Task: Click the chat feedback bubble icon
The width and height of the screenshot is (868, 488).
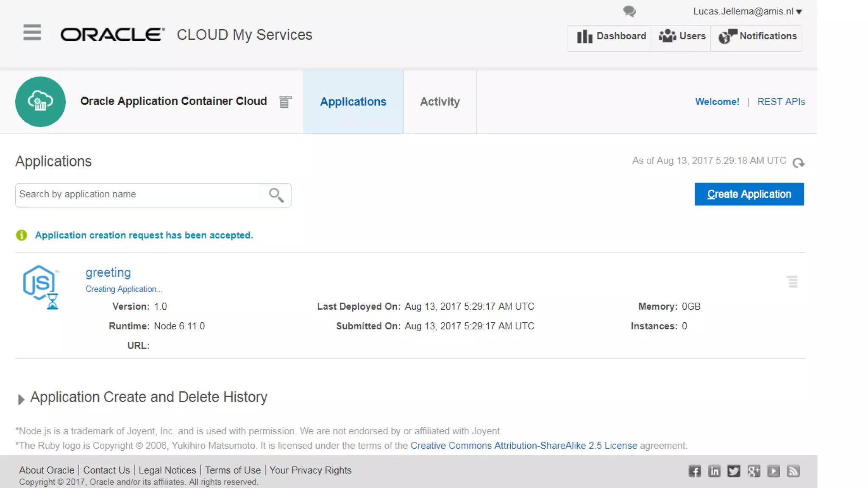Action: (x=629, y=11)
